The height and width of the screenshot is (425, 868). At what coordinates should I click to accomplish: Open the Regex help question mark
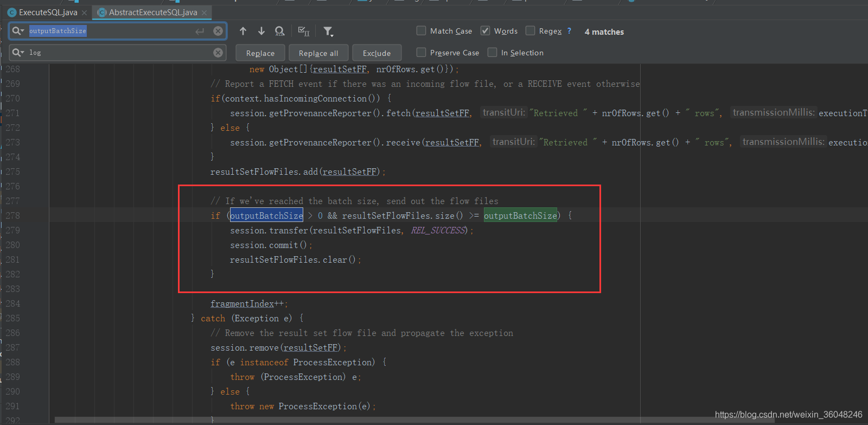(x=569, y=31)
